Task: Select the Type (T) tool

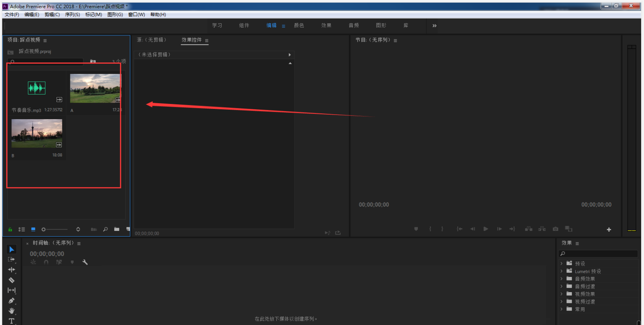Action: pyautogui.click(x=12, y=321)
